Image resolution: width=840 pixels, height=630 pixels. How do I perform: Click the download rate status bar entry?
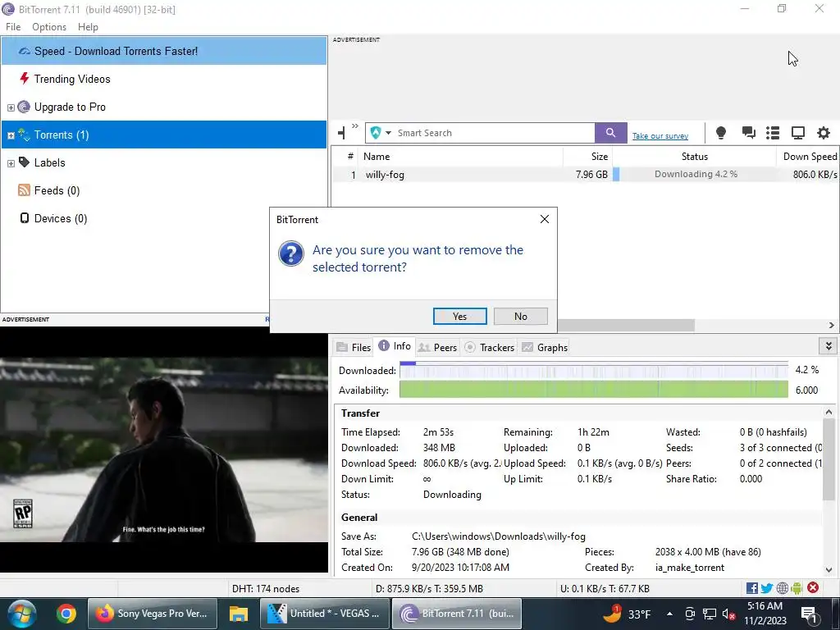[x=429, y=589]
